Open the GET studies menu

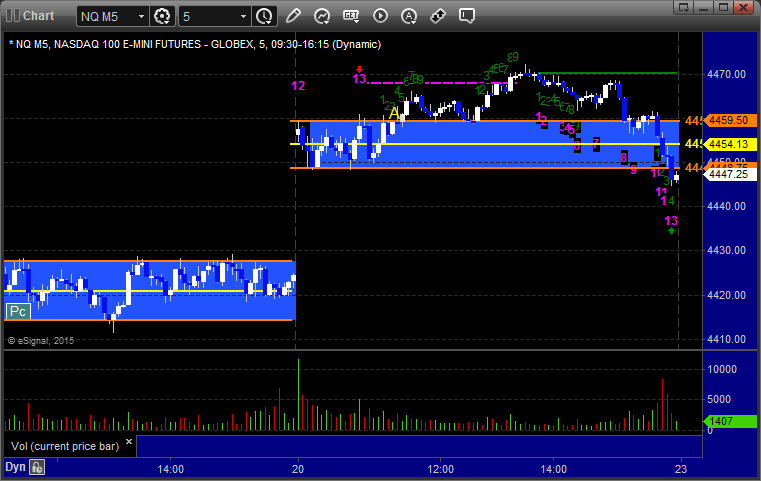click(351, 16)
